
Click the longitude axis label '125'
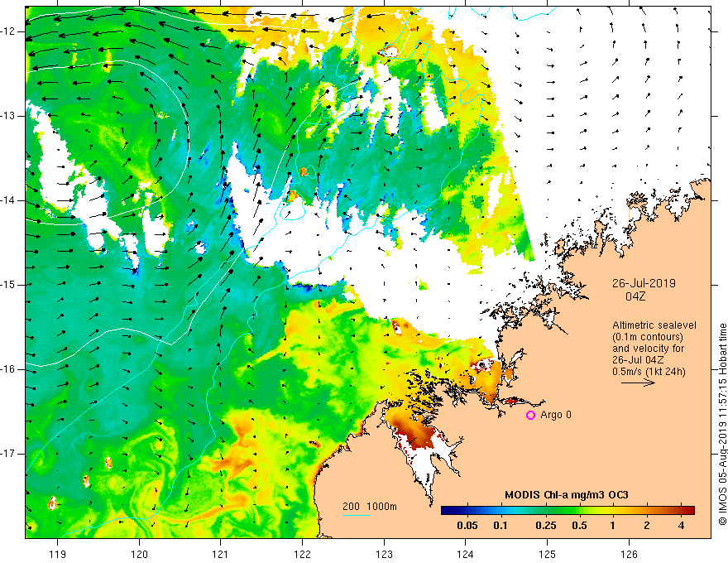click(548, 554)
